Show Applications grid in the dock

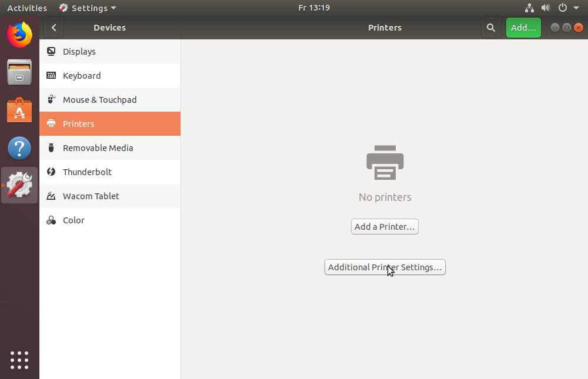19,360
